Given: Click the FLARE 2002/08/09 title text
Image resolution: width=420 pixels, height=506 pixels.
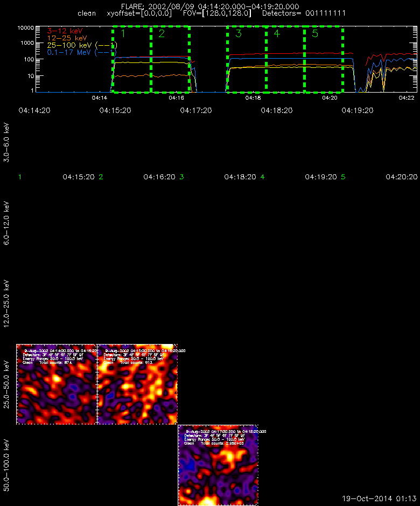Looking at the screenshot, I should click(x=210, y=6).
